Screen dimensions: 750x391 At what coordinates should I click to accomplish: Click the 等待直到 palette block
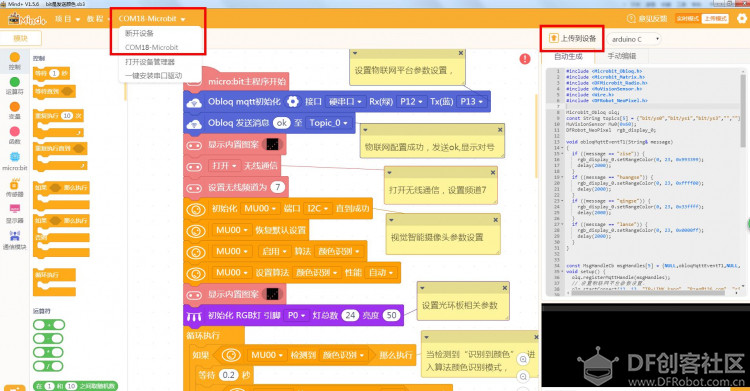pos(54,91)
